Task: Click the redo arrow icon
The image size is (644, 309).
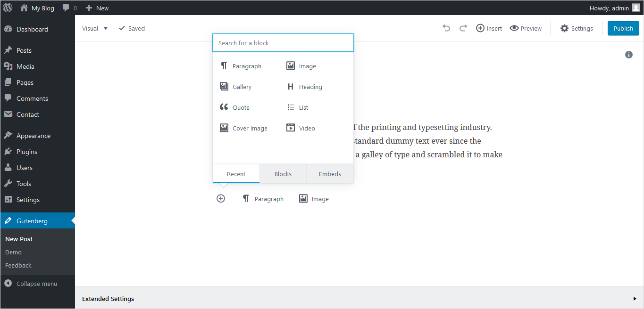Action: click(463, 28)
